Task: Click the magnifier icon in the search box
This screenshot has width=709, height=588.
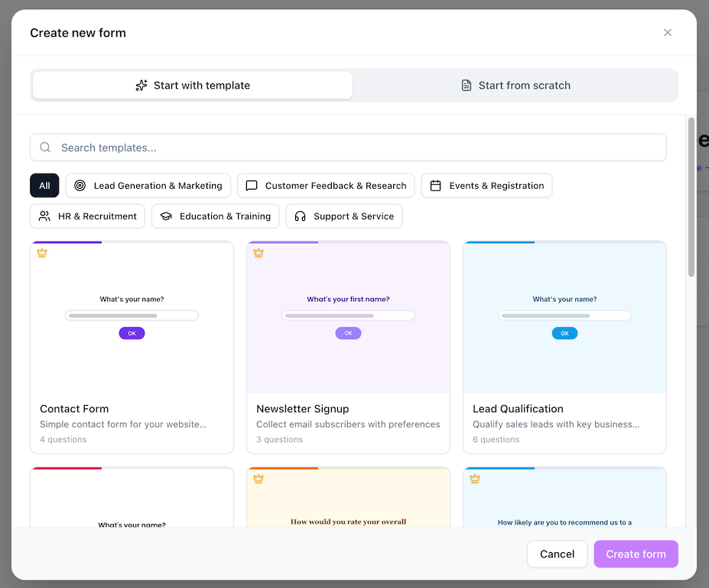Action: [x=45, y=148]
